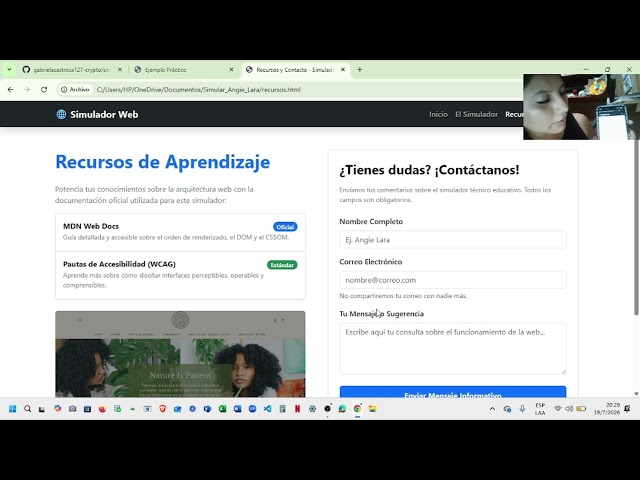
Task: Open Calculator from the taskbar
Action: click(x=282, y=409)
